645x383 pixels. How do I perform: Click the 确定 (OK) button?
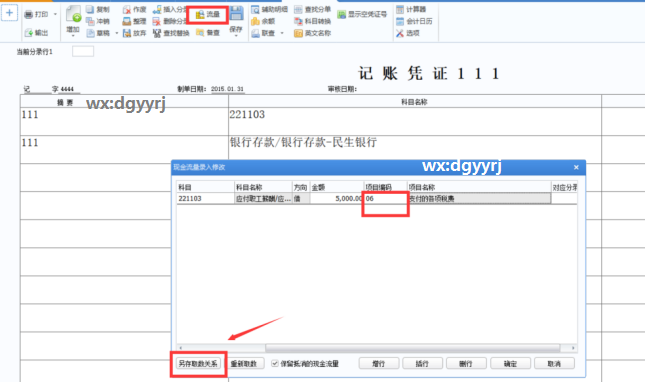pyautogui.click(x=510, y=364)
